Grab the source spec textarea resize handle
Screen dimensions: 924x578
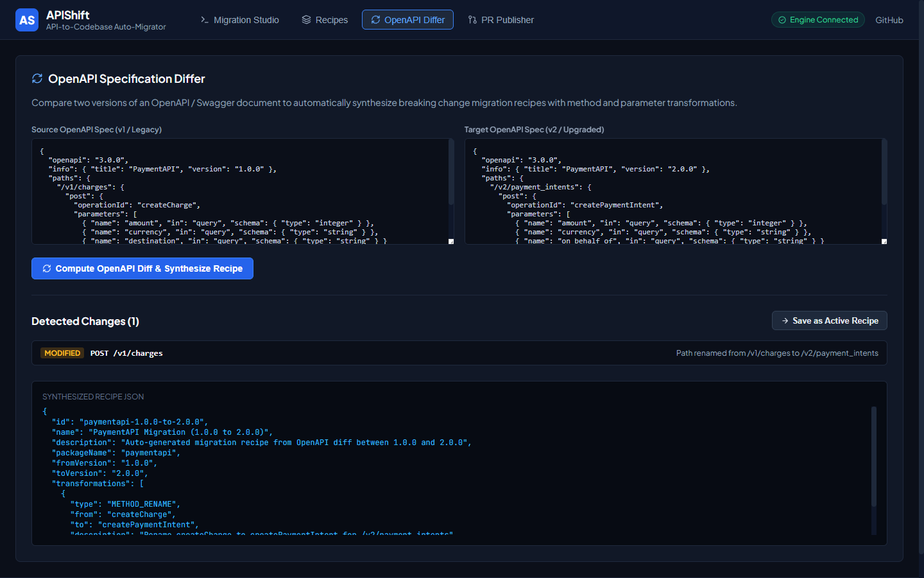451,241
